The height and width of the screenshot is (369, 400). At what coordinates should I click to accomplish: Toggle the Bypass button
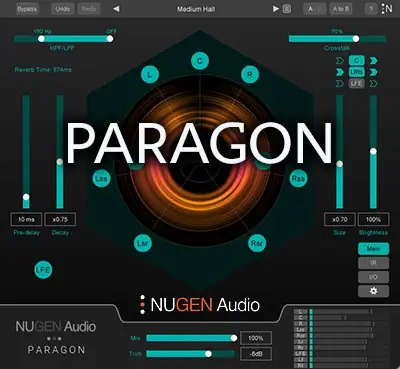[x=27, y=9]
